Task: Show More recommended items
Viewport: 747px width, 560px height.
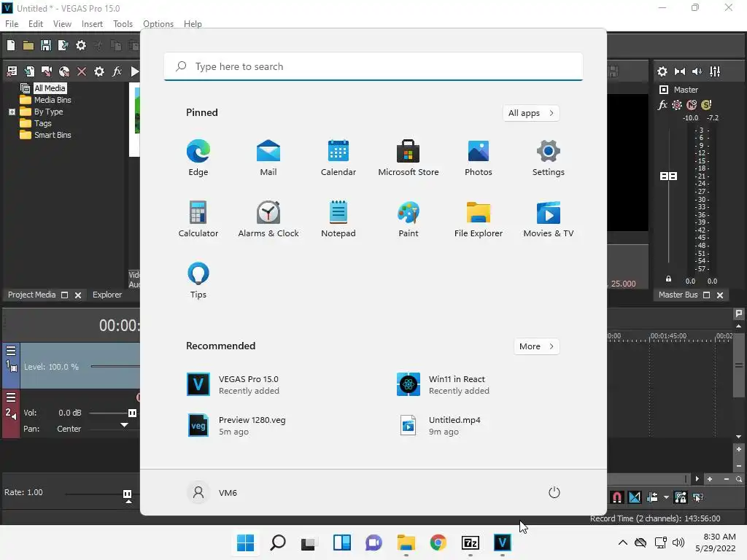Action: tap(536, 346)
